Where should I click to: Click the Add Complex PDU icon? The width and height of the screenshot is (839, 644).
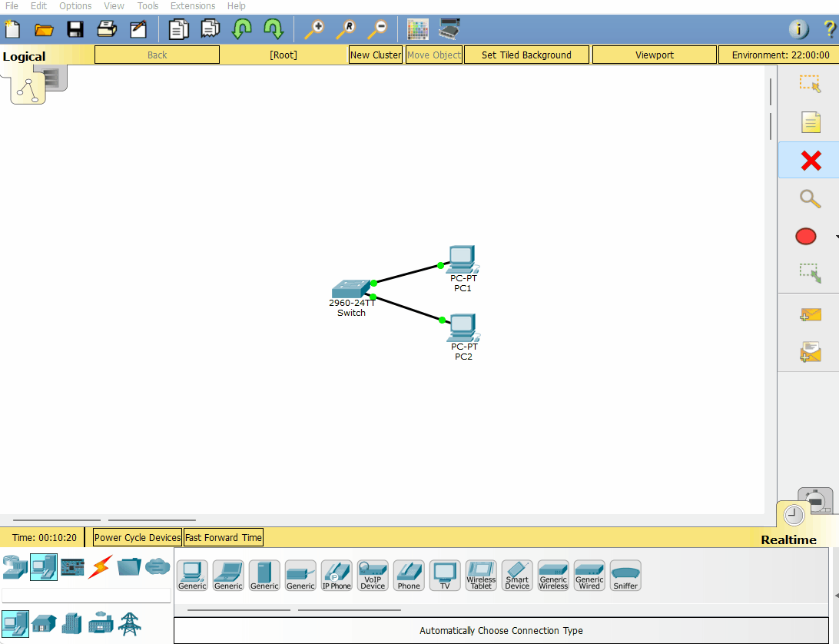click(810, 352)
